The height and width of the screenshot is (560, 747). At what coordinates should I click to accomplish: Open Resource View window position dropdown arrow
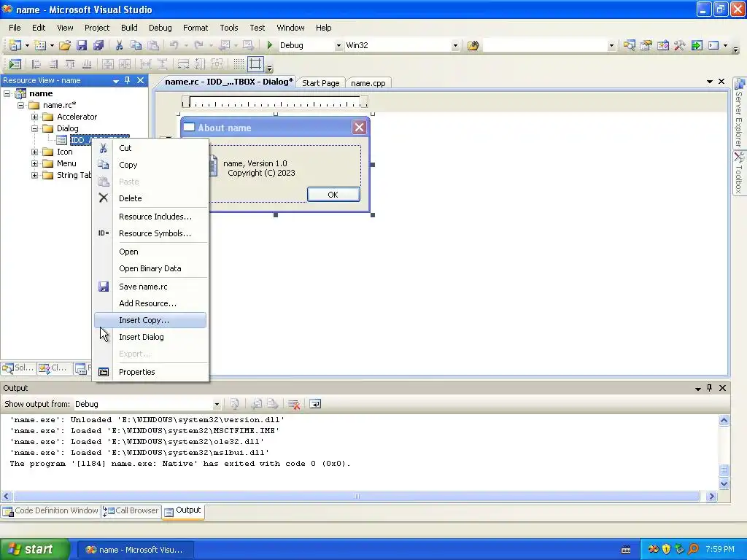coord(116,80)
